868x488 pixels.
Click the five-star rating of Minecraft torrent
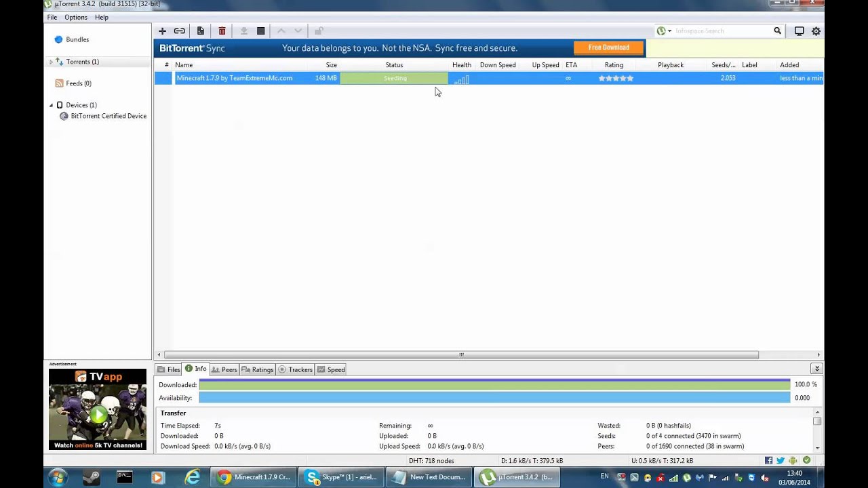click(616, 79)
